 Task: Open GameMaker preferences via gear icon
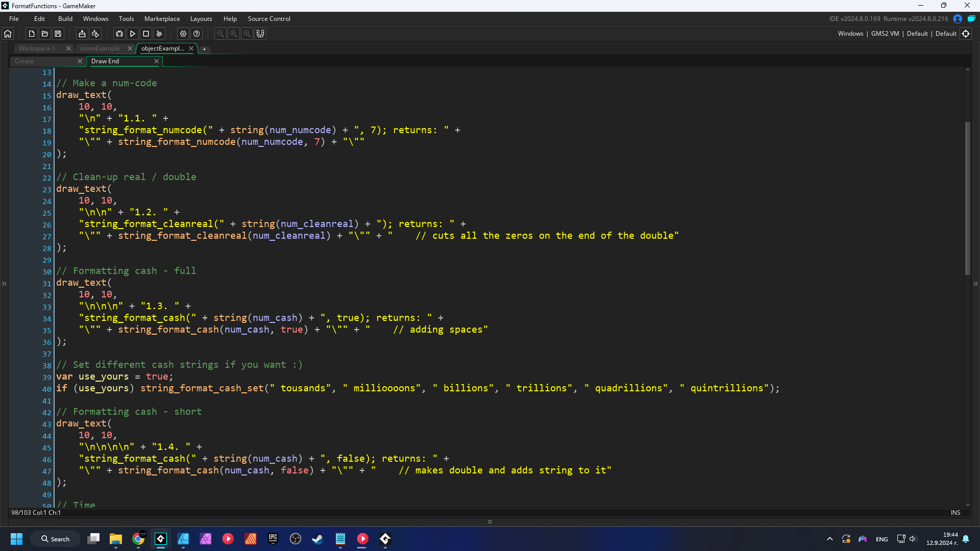(183, 34)
